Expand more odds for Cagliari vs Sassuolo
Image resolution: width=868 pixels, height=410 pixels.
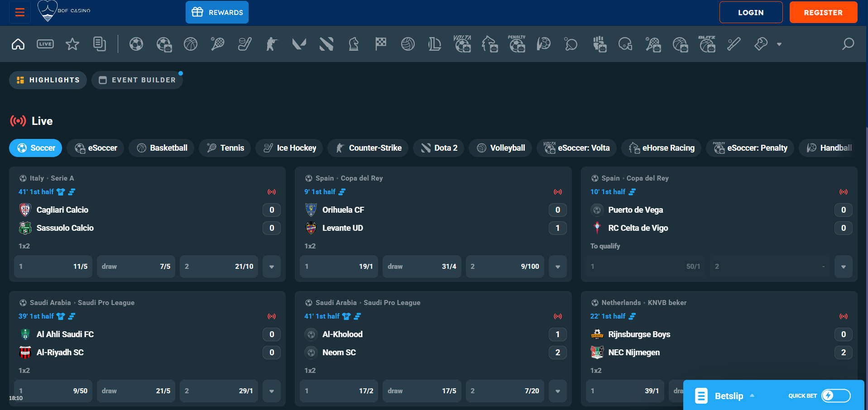[271, 267]
